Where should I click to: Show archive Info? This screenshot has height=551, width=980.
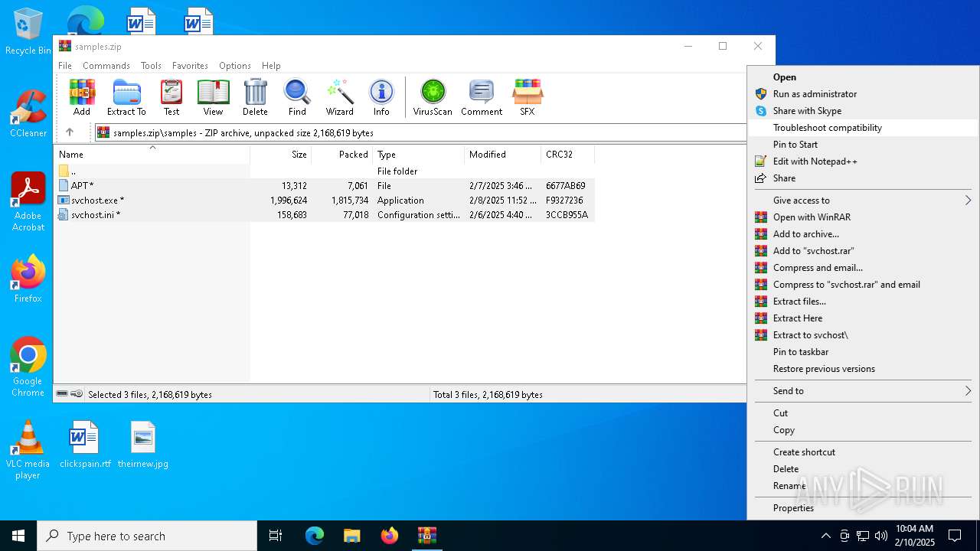click(x=381, y=97)
